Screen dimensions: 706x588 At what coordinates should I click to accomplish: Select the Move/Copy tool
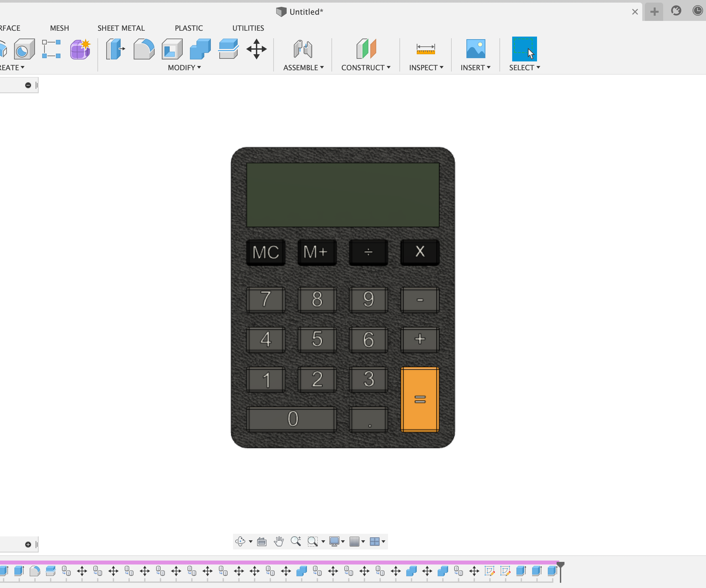coord(257,49)
